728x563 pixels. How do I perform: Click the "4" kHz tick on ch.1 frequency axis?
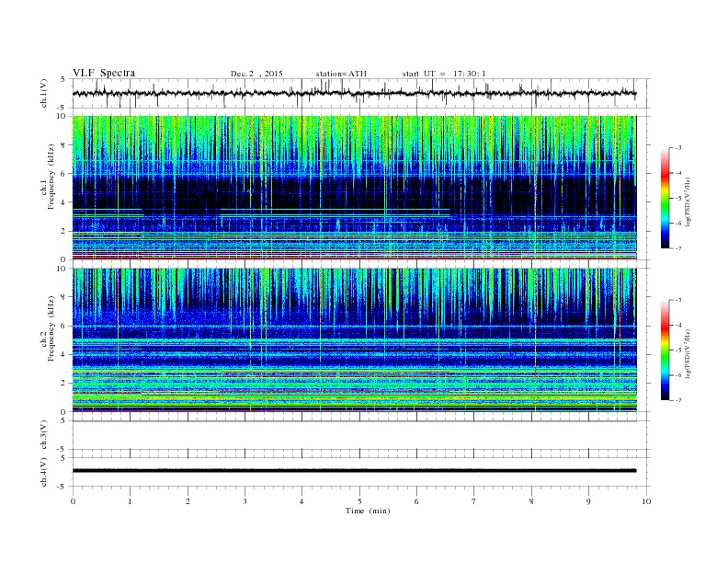[64, 202]
